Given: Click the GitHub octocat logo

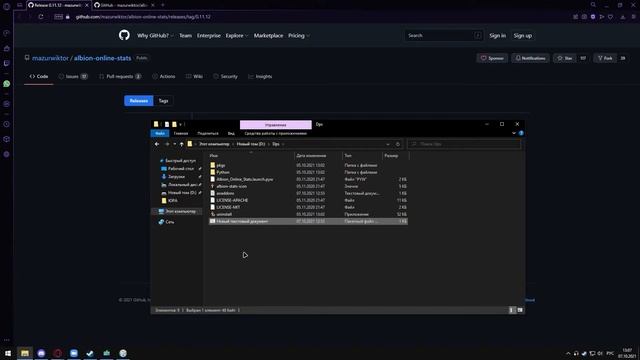Looking at the screenshot, I should point(124,35).
